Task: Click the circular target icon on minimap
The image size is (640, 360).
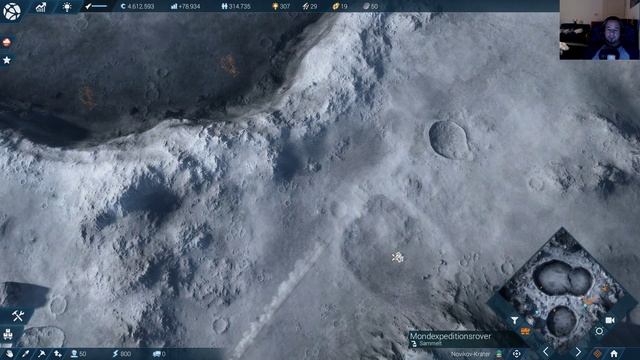Action: [599, 331]
